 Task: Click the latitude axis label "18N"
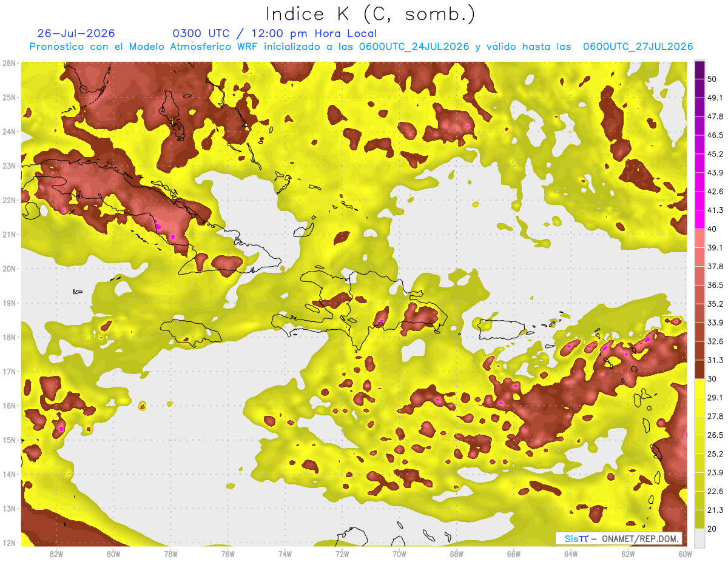pyautogui.click(x=9, y=337)
